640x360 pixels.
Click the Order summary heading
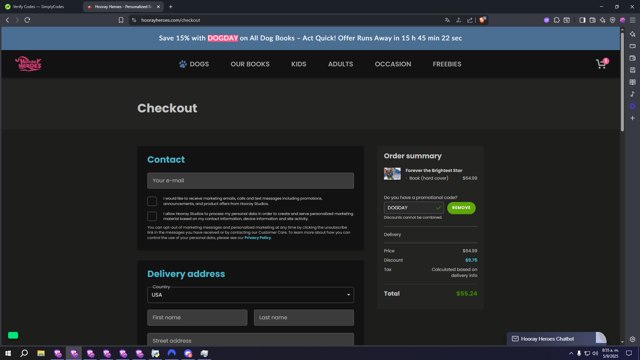pyautogui.click(x=412, y=156)
